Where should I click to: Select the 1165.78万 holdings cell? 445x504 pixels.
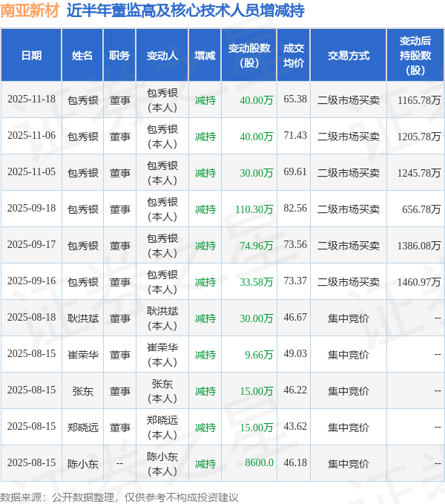(x=419, y=99)
